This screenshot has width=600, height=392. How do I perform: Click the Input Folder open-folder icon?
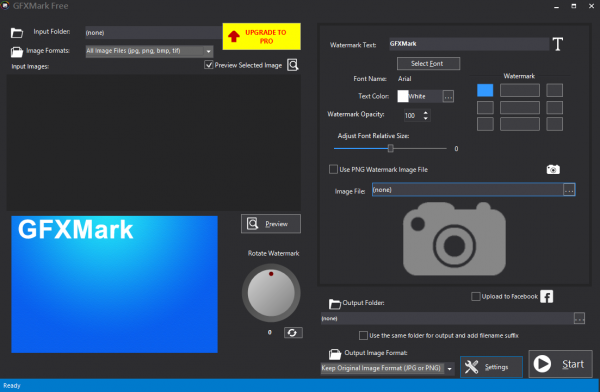[16, 33]
